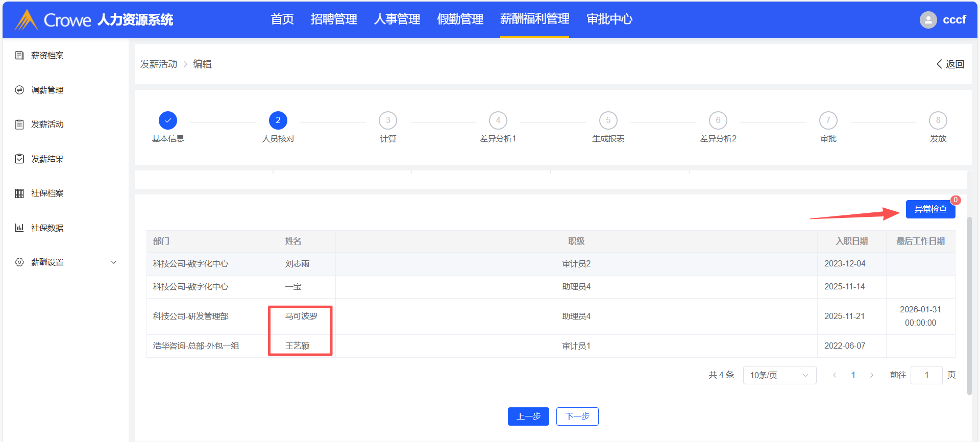The height and width of the screenshot is (442, 980).
Task: Click step 2 人员核对 circle
Action: [x=278, y=120]
